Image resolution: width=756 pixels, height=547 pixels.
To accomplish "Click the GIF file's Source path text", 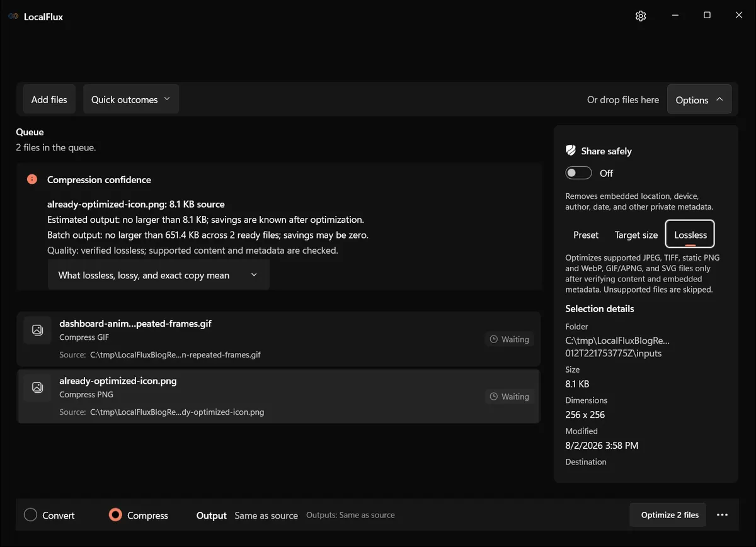I will 175,355.
